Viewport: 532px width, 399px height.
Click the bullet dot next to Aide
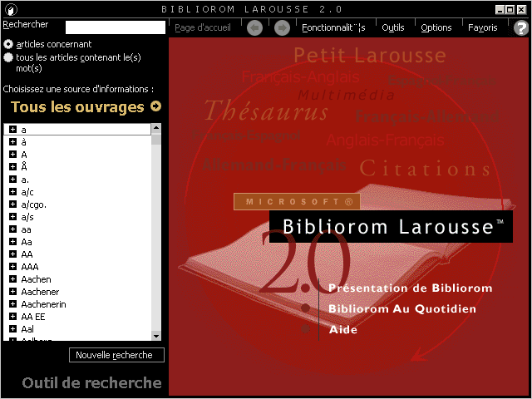[305, 329]
